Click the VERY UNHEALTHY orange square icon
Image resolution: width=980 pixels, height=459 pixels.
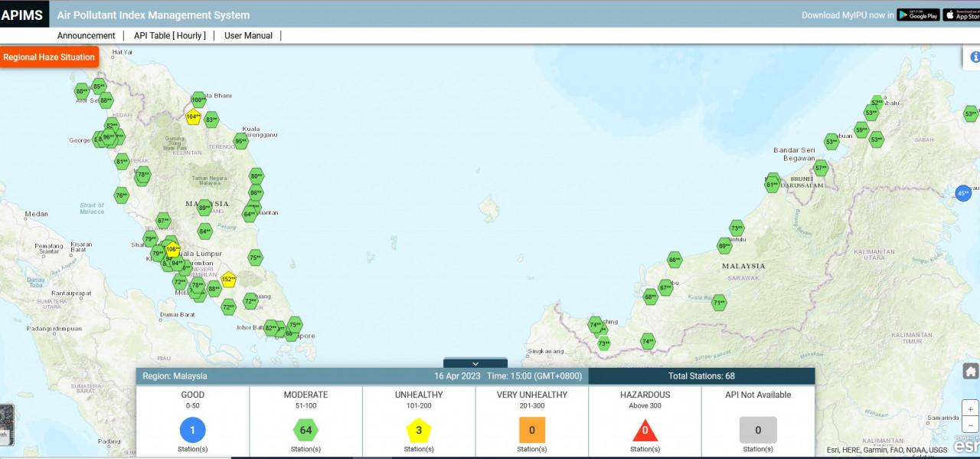coord(532,430)
